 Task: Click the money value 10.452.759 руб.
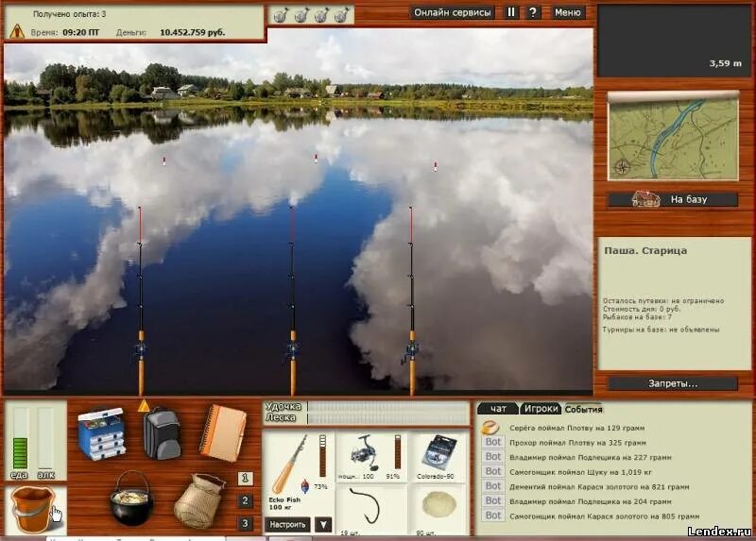[193, 32]
